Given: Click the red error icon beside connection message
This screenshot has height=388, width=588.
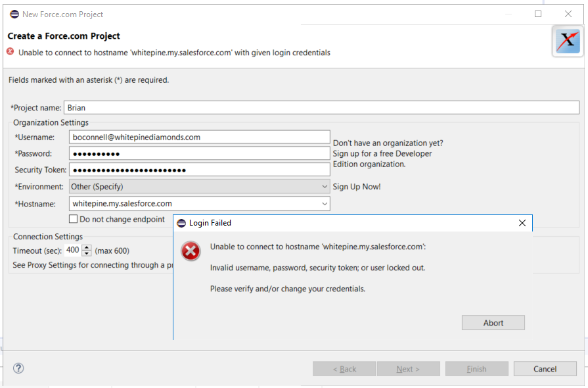Looking at the screenshot, I should (11, 52).
